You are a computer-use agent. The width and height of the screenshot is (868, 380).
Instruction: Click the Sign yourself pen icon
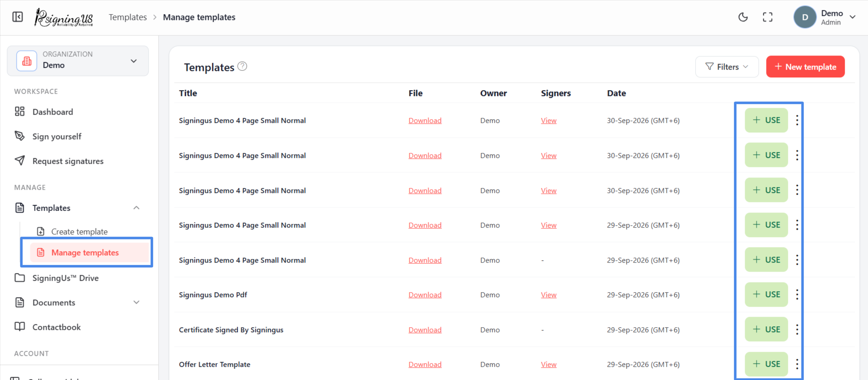(x=20, y=136)
